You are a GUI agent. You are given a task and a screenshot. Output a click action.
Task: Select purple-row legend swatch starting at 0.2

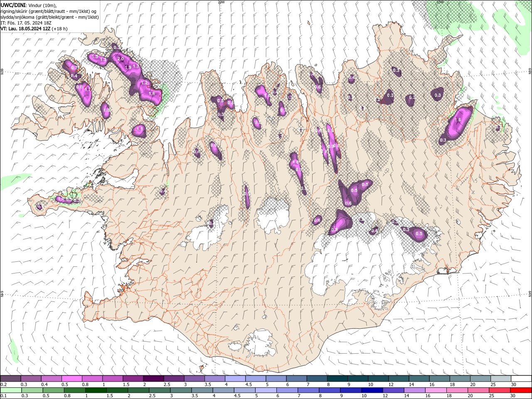(x=10, y=379)
